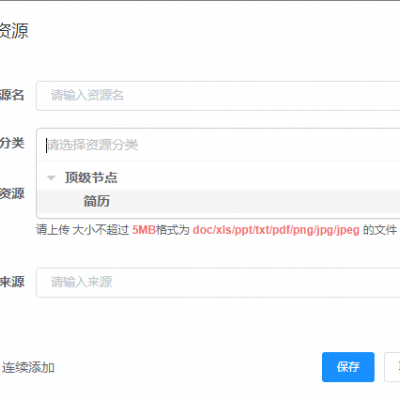Toggle the 连续添加 option
This screenshot has height=400, width=400.
click(x=28, y=368)
